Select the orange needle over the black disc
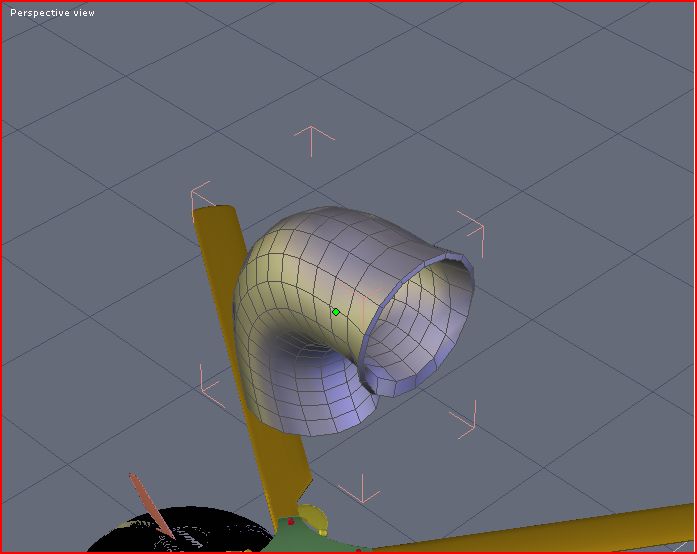Screen dimensions: 697x554 pos(151,506)
